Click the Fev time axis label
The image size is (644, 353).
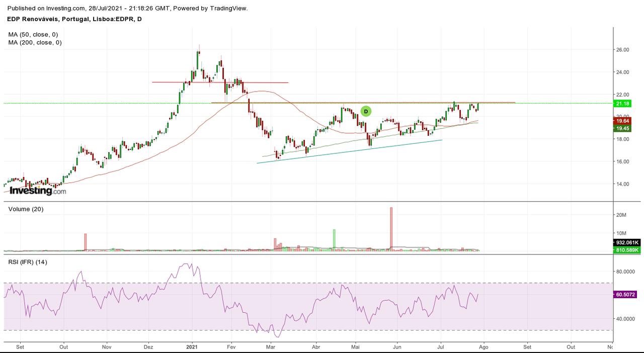(231, 346)
